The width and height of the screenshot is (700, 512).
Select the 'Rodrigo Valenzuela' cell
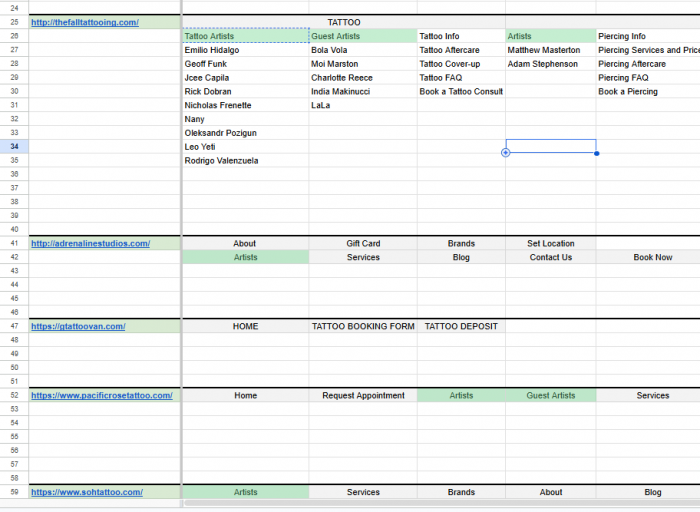point(246,161)
